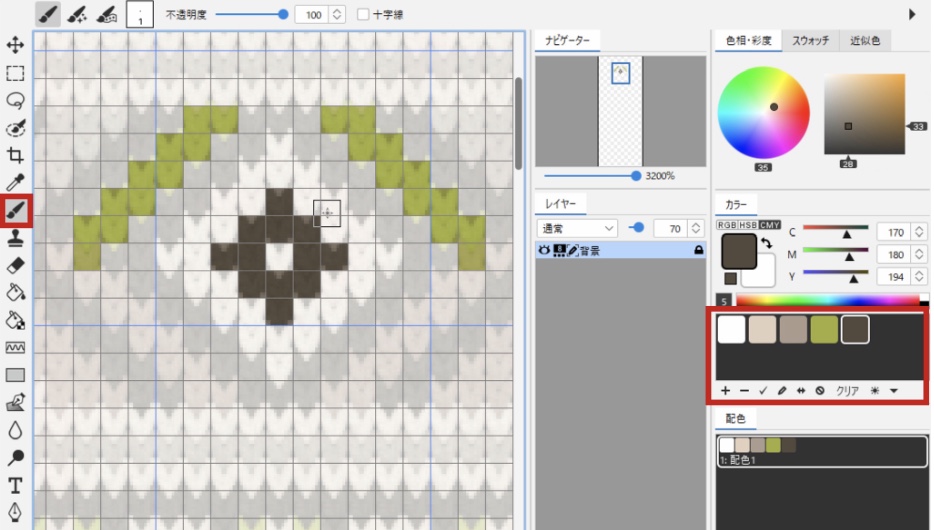Click the dark brown foreground color box
This screenshot has width=934, height=530.
[x=739, y=251]
